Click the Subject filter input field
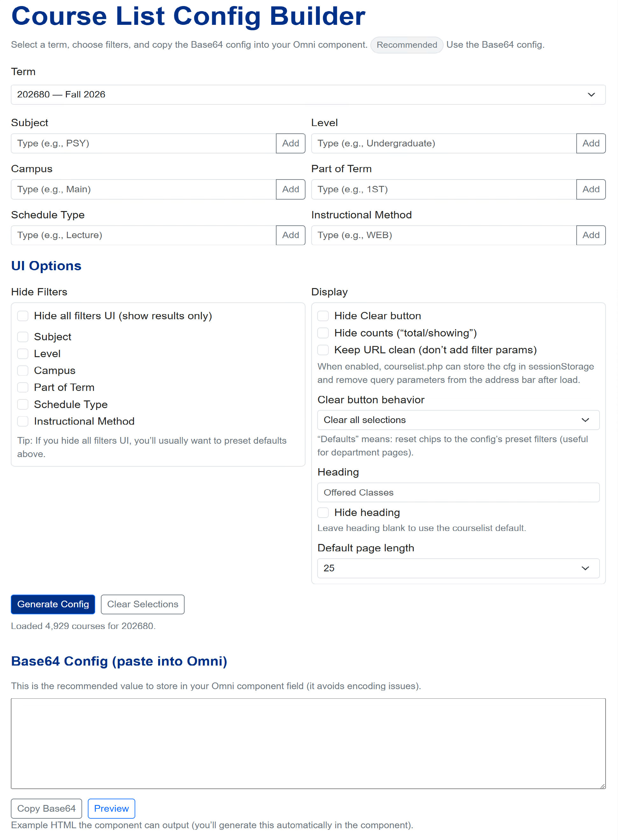618x840 pixels. click(x=142, y=143)
